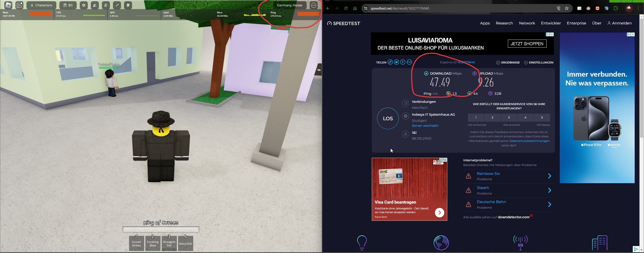Click Anmelden to sign in

[x=619, y=23]
